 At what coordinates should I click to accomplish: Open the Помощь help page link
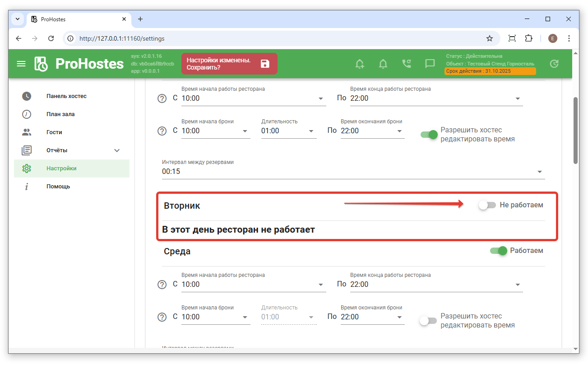[58, 187]
